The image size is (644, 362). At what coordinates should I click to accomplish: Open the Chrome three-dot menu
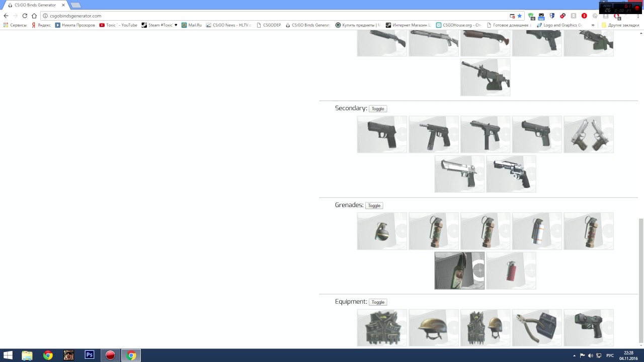(x=638, y=16)
